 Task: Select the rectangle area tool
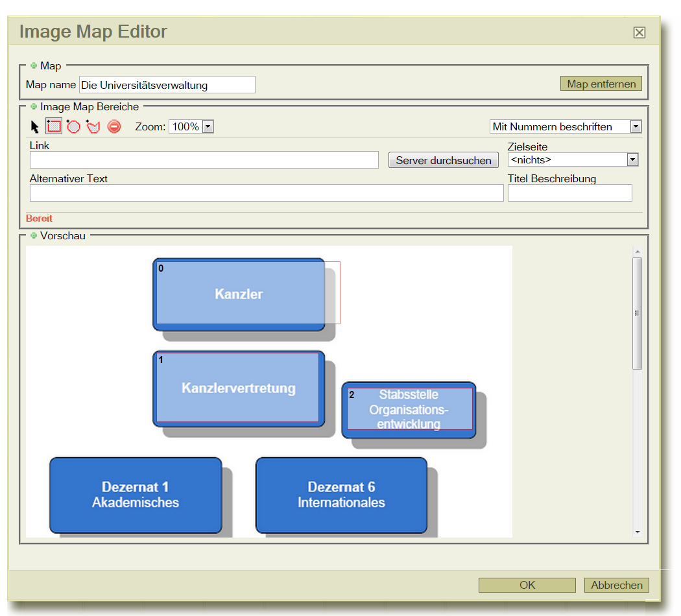[x=54, y=126]
